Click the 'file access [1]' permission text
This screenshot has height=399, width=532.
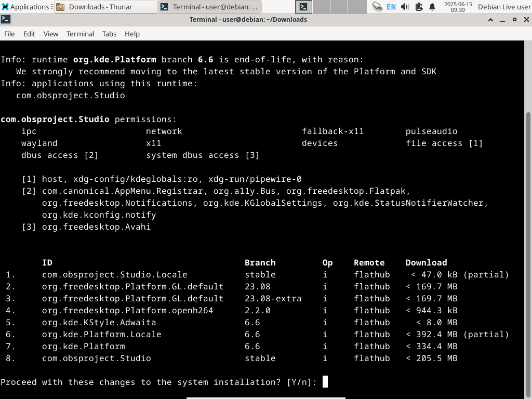tap(445, 143)
